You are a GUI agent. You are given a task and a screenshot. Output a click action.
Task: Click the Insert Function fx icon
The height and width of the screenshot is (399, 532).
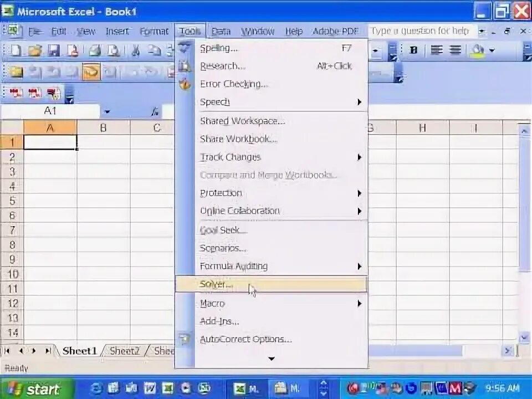point(155,111)
